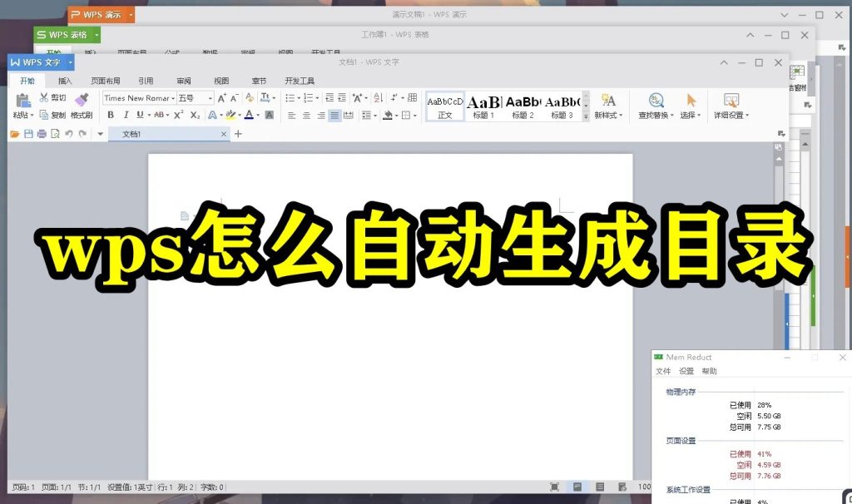Open the font name dropdown

173,98
